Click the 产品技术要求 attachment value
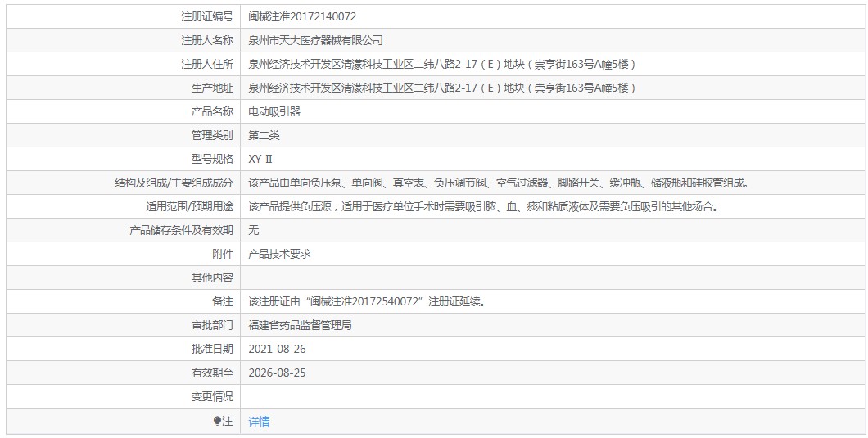 click(x=279, y=255)
